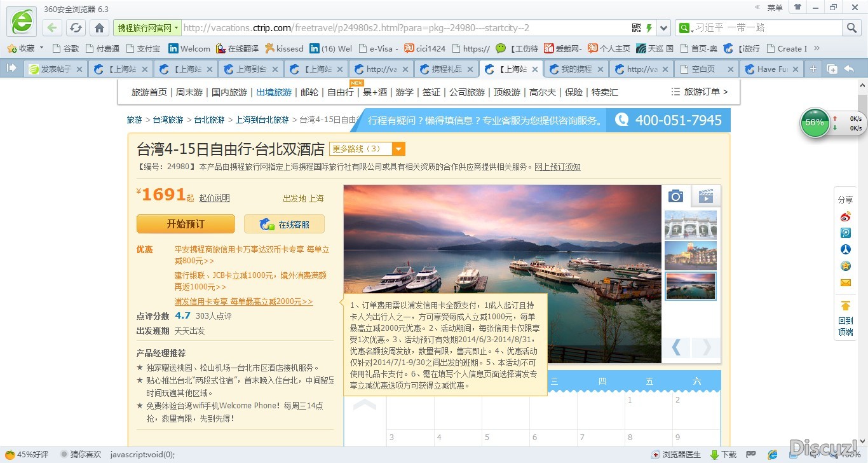This screenshot has height=463, width=868.
Task: Open the 起价说明 link
Action: 214,198
